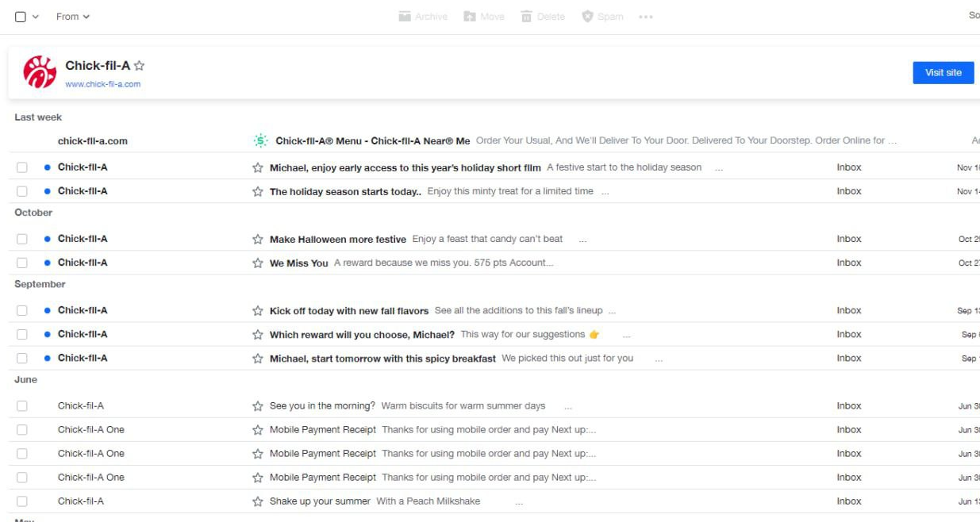Click the 'October' section header
This screenshot has width=980, height=522.
pos(33,213)
